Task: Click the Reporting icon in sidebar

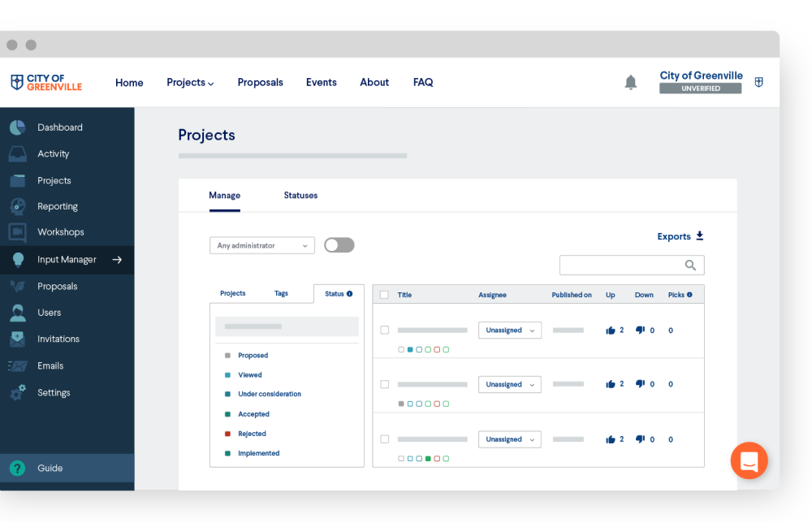Action: pyautogui.click(x=18, y=206)
